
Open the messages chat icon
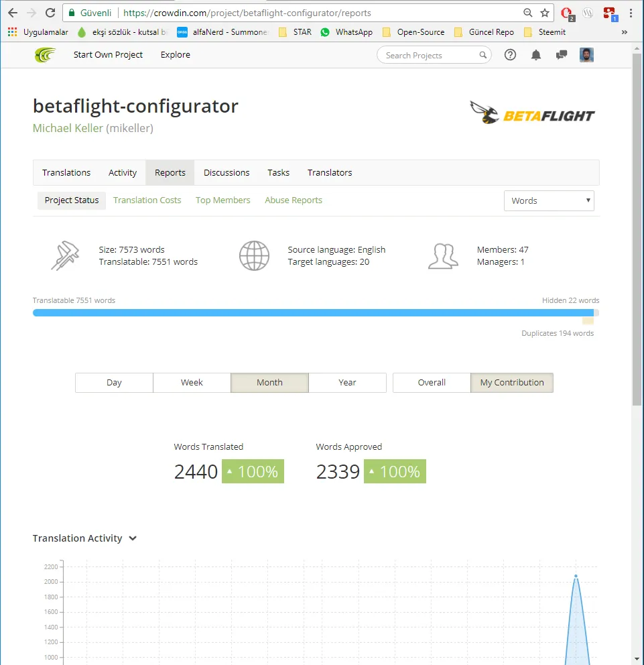pos(562,55)
